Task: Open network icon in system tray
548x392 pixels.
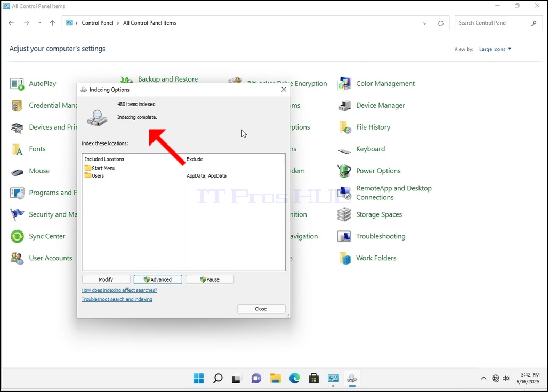Action: [x=496, y=378]
